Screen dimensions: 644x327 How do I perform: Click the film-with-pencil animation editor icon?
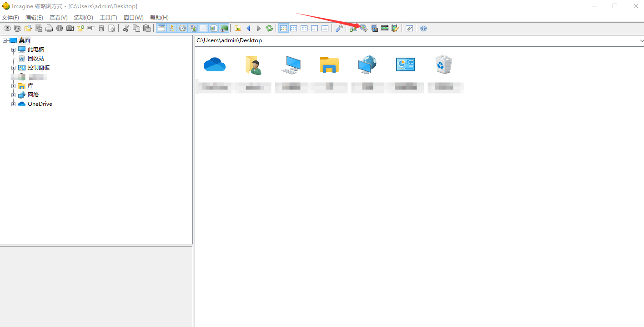tap(395, 28)
